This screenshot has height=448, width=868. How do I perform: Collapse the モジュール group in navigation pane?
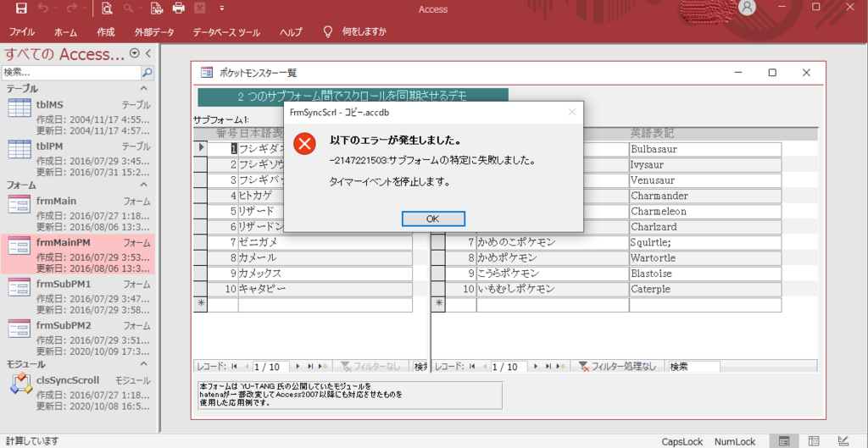point(144,364)
